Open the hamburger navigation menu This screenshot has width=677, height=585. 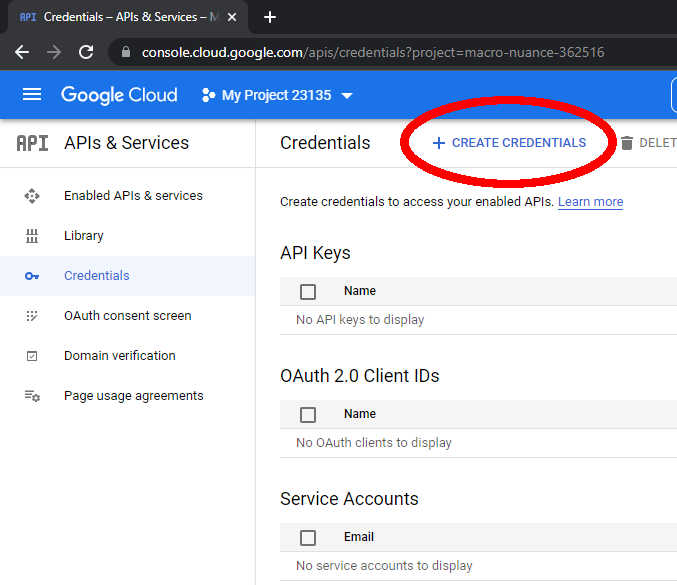(32, 95)
